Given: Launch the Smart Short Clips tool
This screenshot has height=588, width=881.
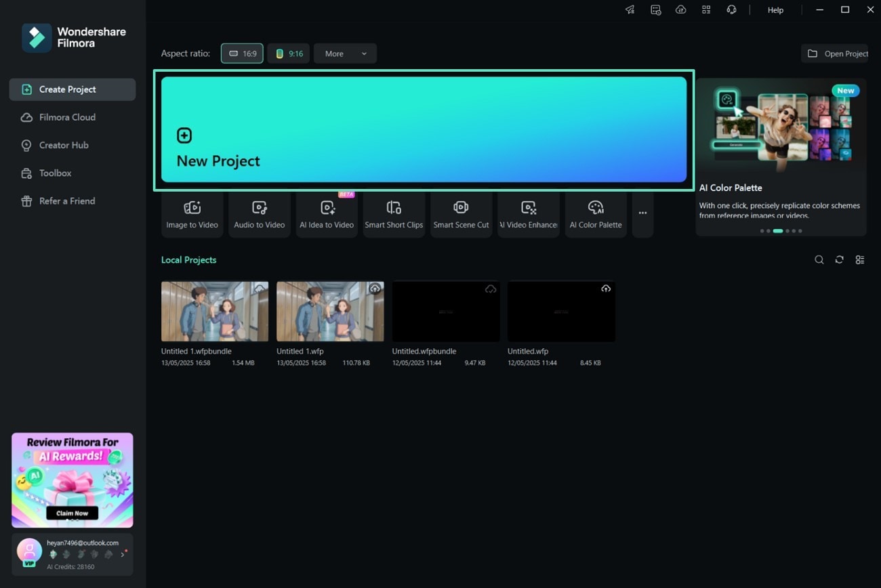Looking at the screenshot, I should coord(394,215).
